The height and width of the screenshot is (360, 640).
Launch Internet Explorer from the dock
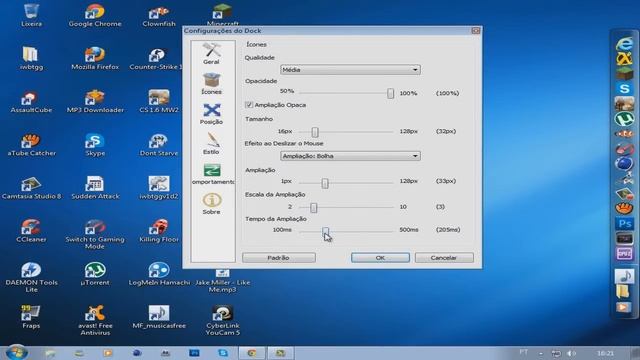pos(624,44)
